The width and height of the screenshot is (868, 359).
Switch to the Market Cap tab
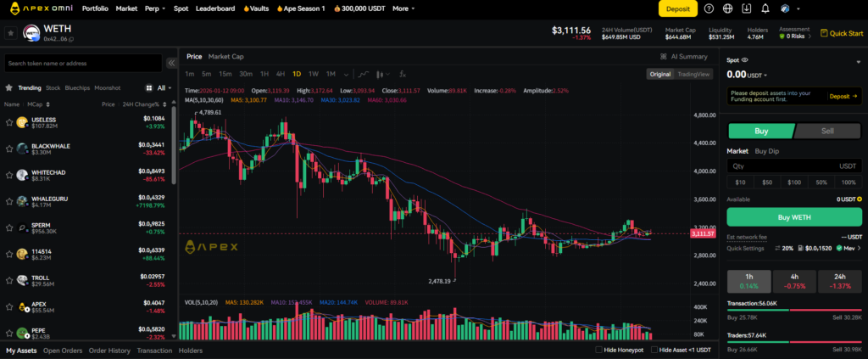click(226, 57)
